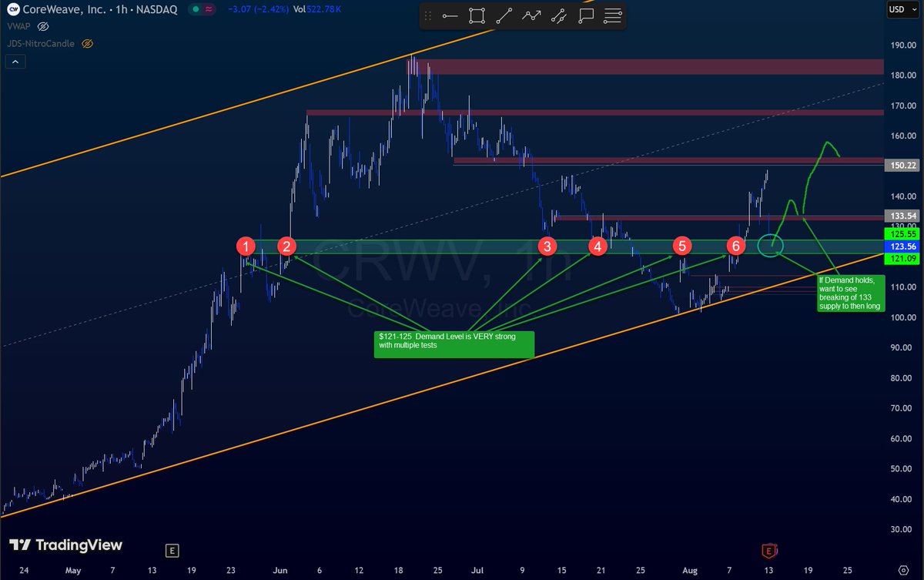Toggle visibility of JDS-NitroCandle indicator
The height and width of the screenshot is (580, 924).
click(x=87, y=44)
